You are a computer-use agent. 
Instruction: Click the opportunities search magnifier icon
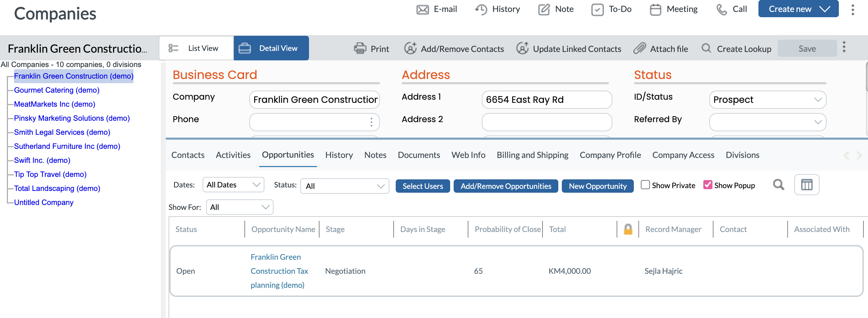(778, 185)
